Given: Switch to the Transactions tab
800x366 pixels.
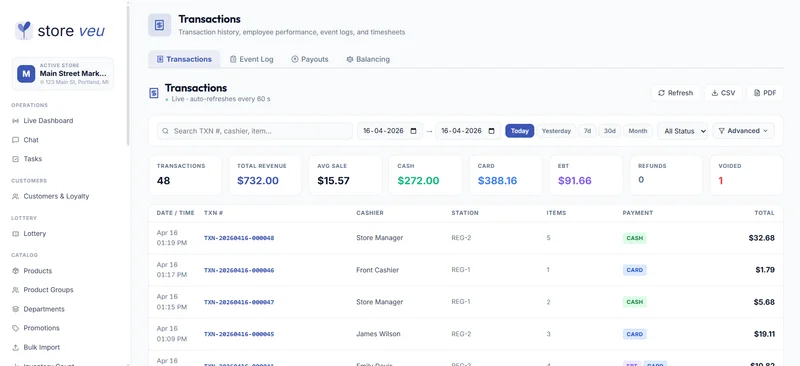Looking at the screenshot, I should (184, 59).
